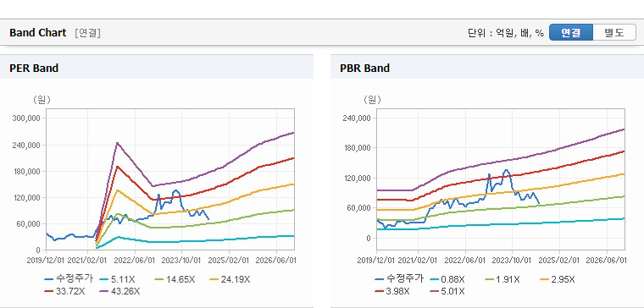Click the PBR Band heading
The height and width of the screenshot is (308, 644).
coord(364,68)
